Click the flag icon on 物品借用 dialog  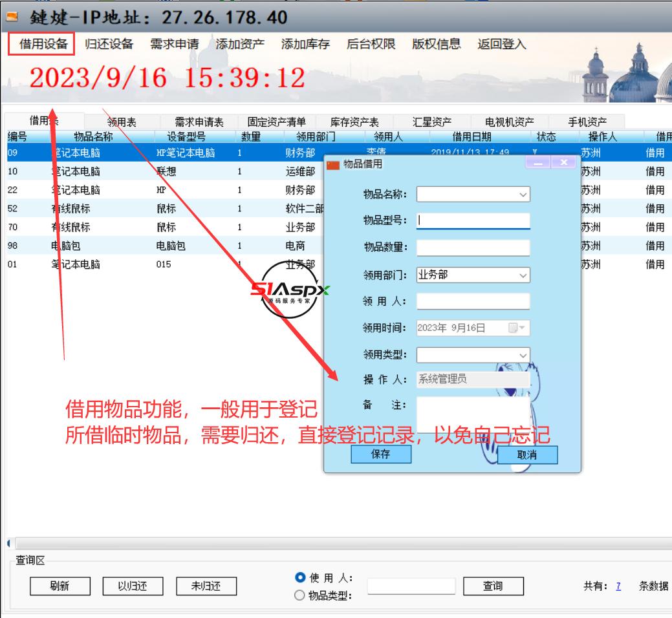pyautogui.click(x=332, y=164)
